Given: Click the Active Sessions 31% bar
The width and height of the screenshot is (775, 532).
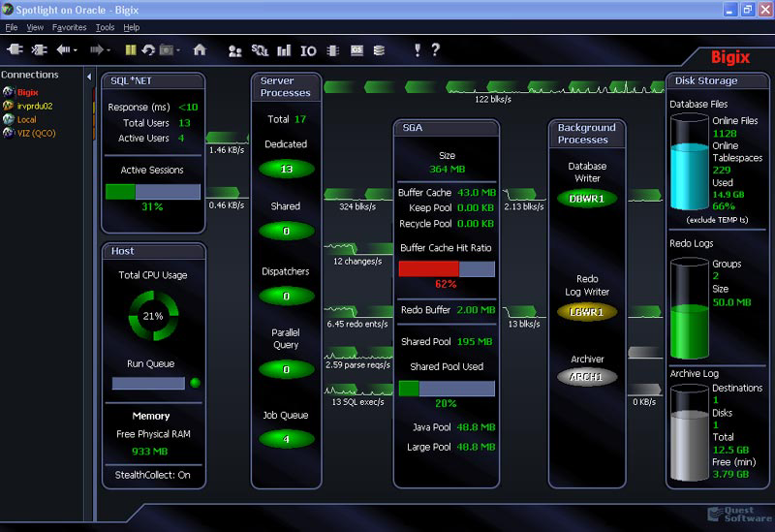Looking at the screenshot, I should click(x=153, y=191).
